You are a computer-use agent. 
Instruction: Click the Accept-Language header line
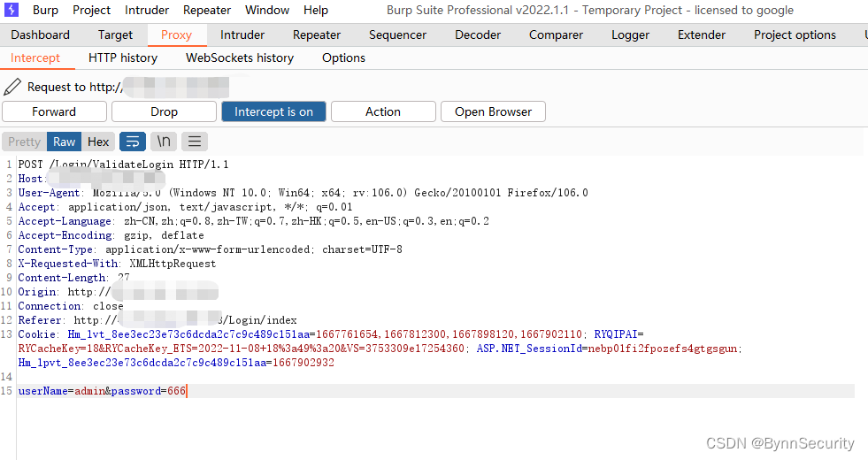coord(254,221)
